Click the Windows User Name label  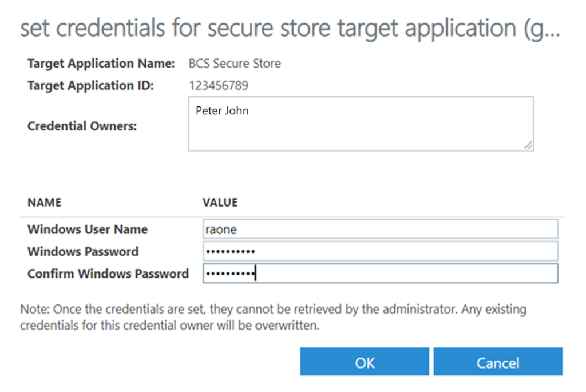click(x=88, y=229)
